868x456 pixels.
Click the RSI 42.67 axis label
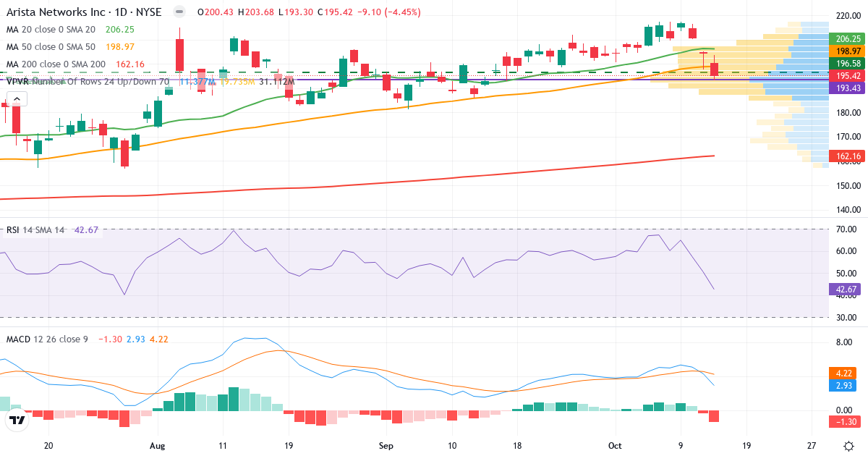(844, 290)
